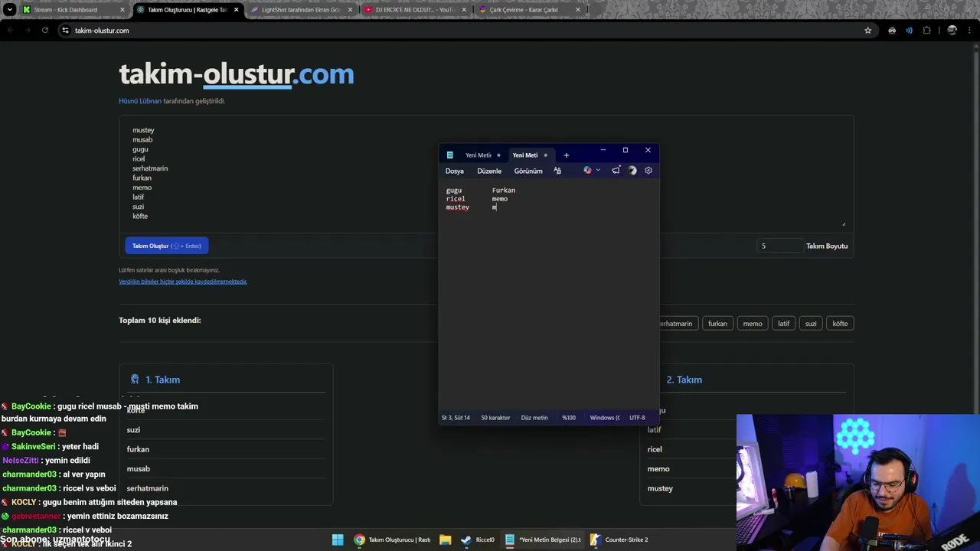Open Chrome from the taskbar
Viewport: 980px width, 551px height.
[393, 540]
